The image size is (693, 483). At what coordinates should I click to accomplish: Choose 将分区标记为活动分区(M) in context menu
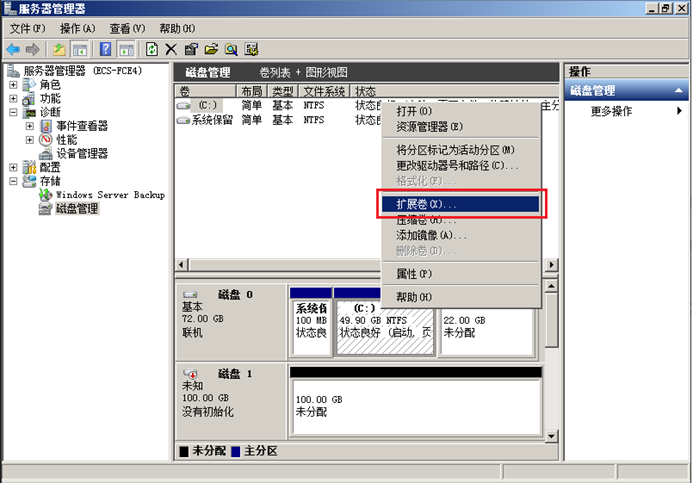pos(461,150)
